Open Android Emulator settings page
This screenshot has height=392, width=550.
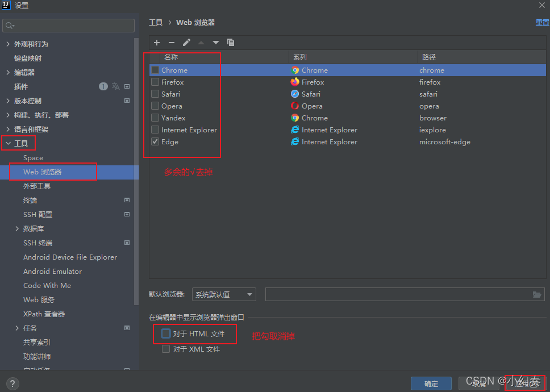pyautogui.click(x=53, y=272)
